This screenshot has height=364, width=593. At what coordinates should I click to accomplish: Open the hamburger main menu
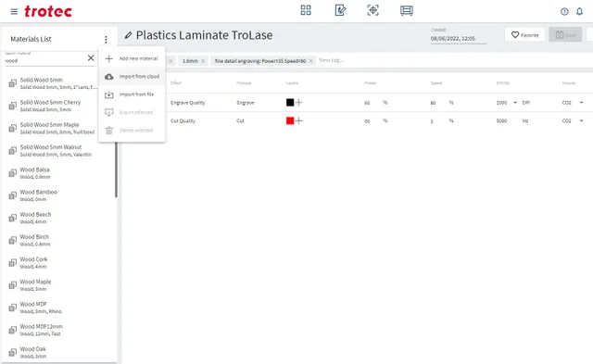[x=14, y=12]
